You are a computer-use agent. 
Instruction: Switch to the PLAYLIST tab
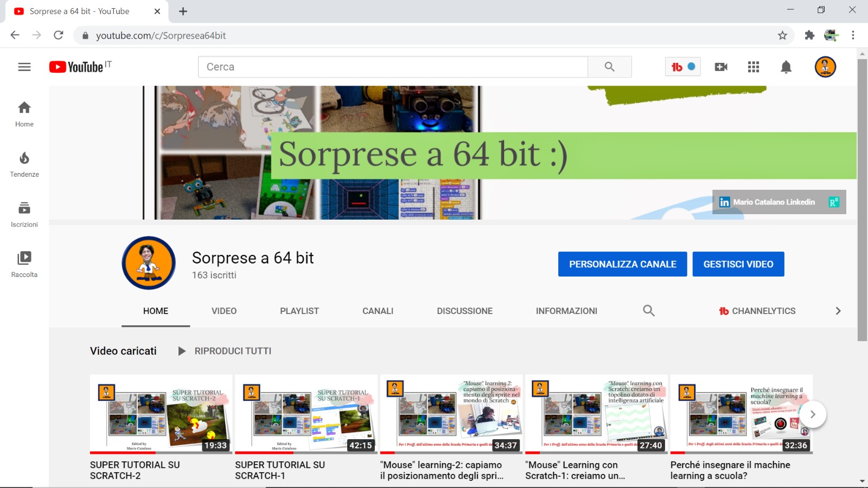(x=299, y=311)
